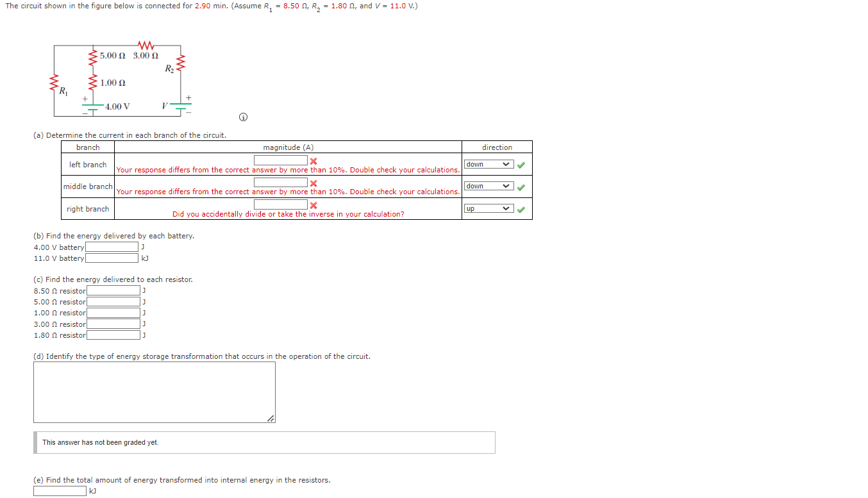Viewport: 868px width, 498px height.
Task: Click the '(a) Determine the current in each branch' text
Action: [x=129, y=135]
